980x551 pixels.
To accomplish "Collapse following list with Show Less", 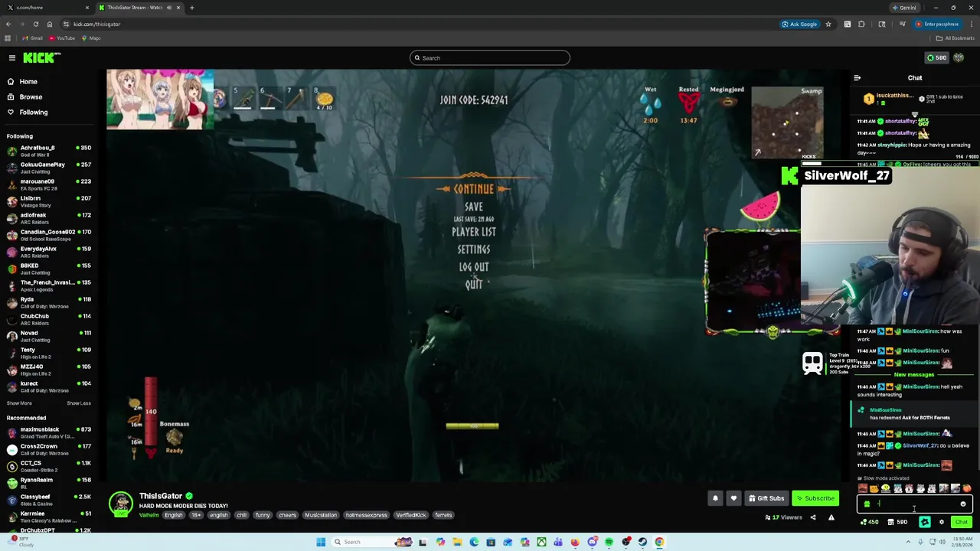I will point(79,403).
